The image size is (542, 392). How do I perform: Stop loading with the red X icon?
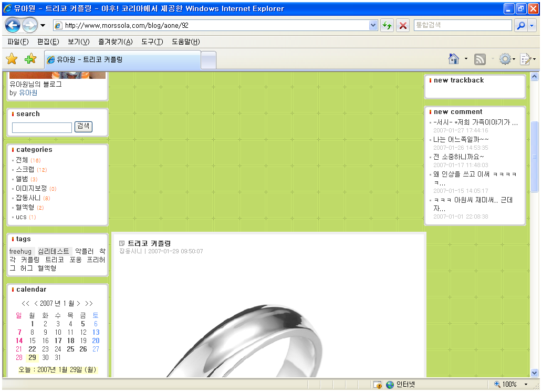coord(403,25)
